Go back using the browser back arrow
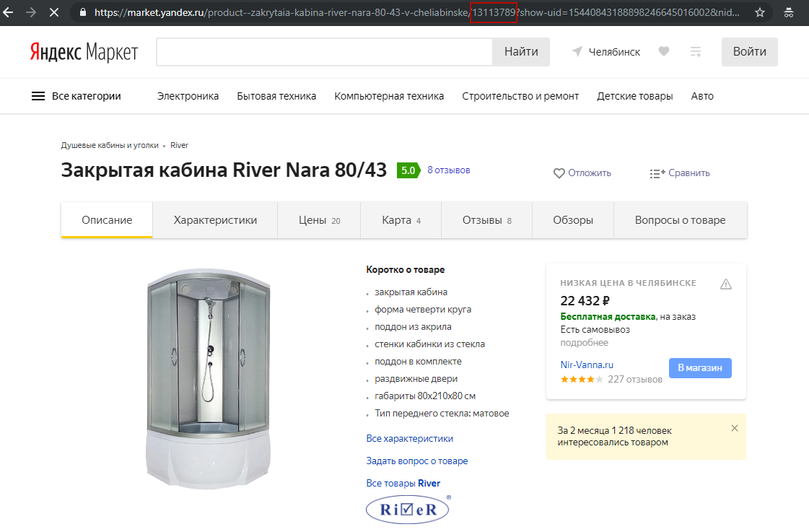 click(8, 12)
